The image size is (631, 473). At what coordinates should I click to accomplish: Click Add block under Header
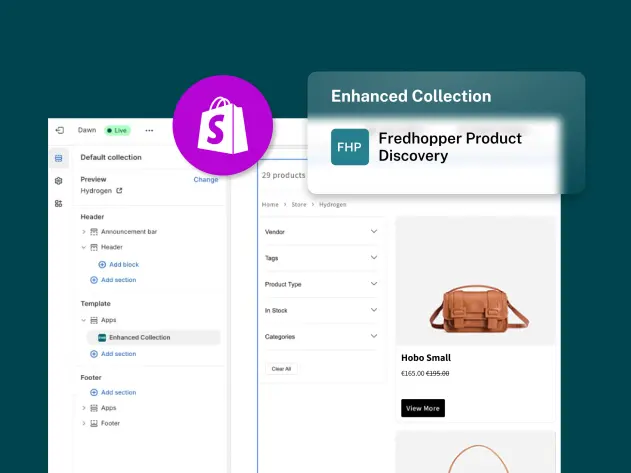pos(119,264)
